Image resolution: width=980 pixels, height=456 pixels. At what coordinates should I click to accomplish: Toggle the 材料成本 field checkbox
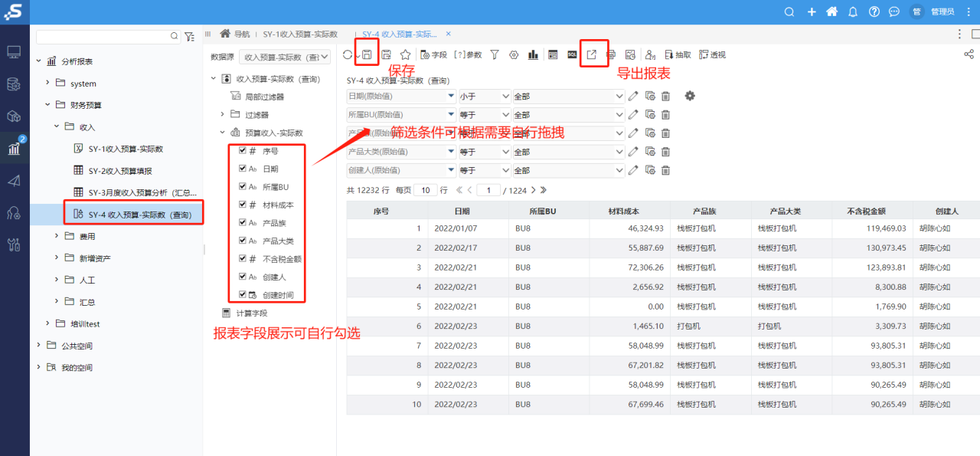click(x=243, y=205)
